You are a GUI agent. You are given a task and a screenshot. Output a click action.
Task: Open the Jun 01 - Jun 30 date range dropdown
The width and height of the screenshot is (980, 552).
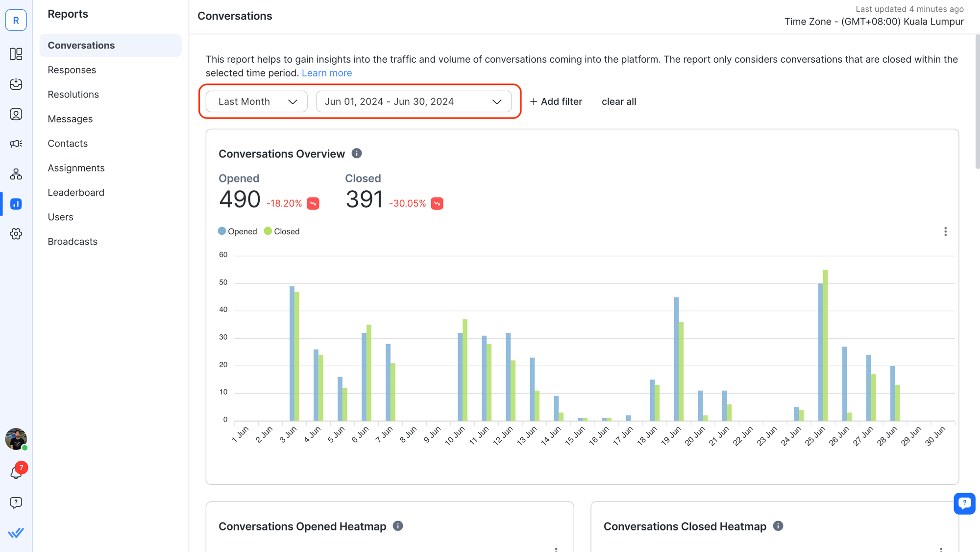[x=414, y=101]
